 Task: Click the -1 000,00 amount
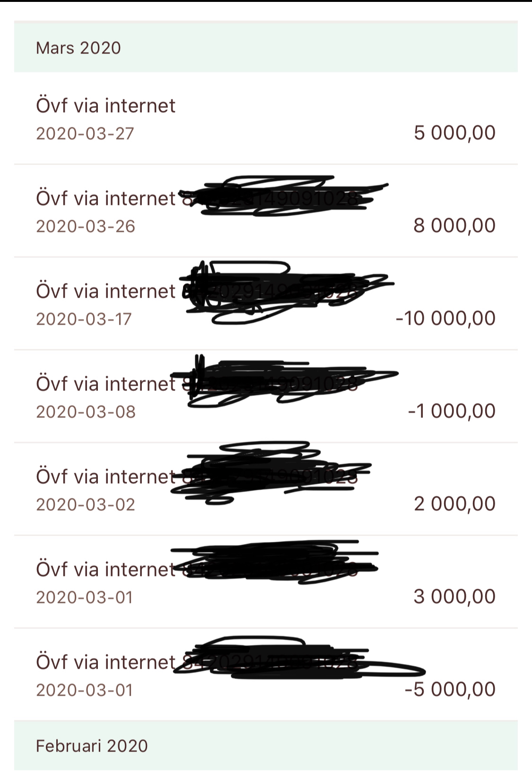click(x=452, y=411)
